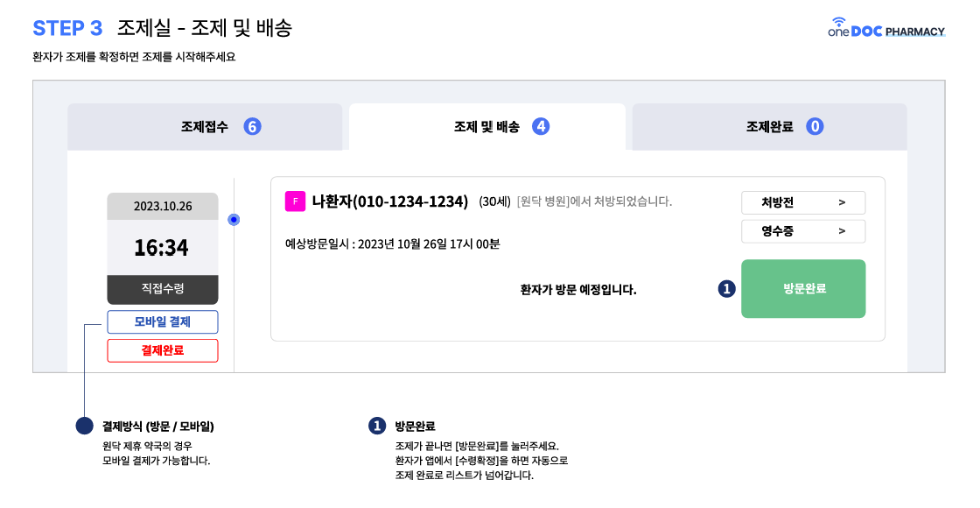
Task: Click the blue timeline dot marker
Action: (234, 219)
